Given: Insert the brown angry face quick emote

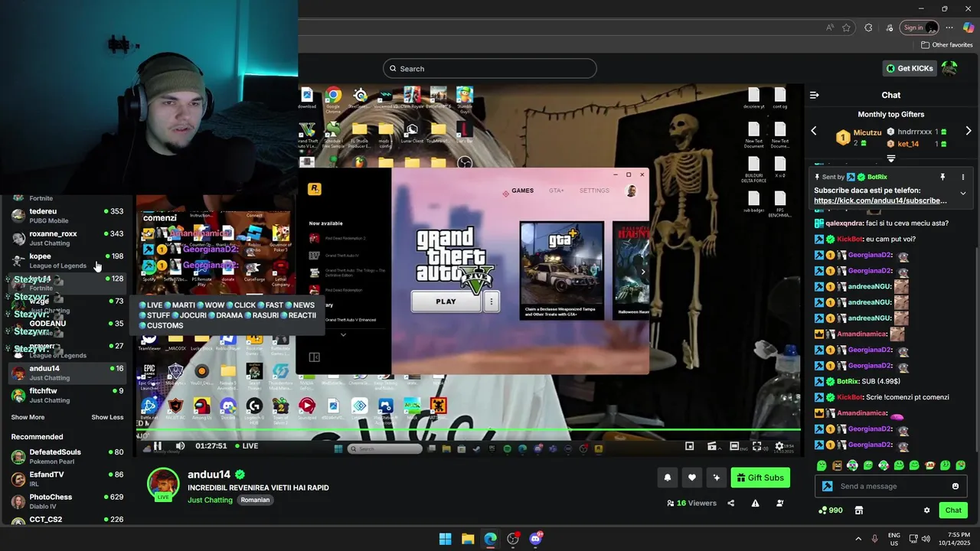Looking at the screenshot, I should point(837,465).
